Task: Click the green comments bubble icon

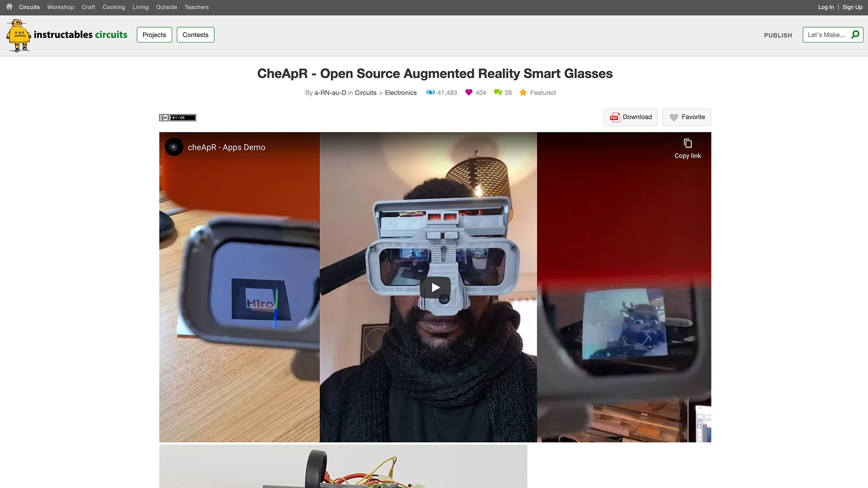Action: point(498,93)
